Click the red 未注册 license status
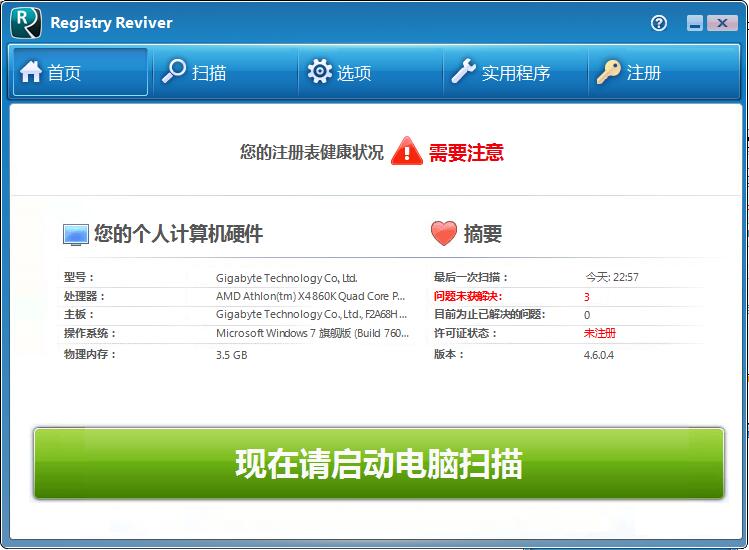Viewport: 749px width, 550px height. coord(600,333)
